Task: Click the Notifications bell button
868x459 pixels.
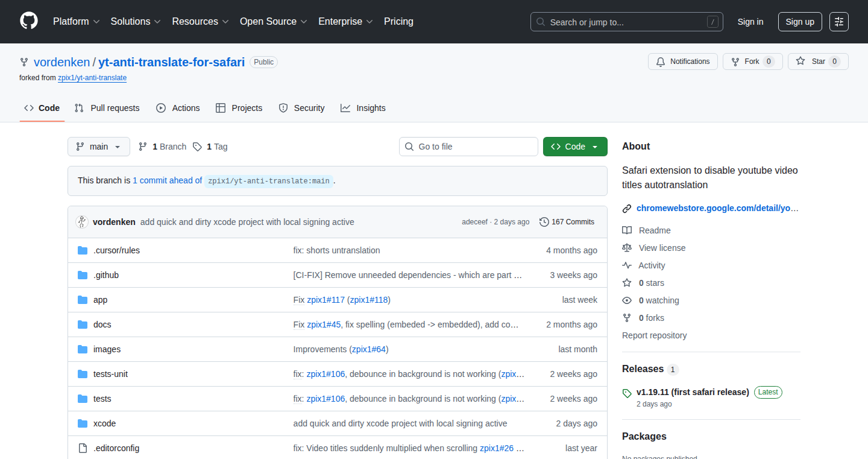Action: tap(683, 62)
